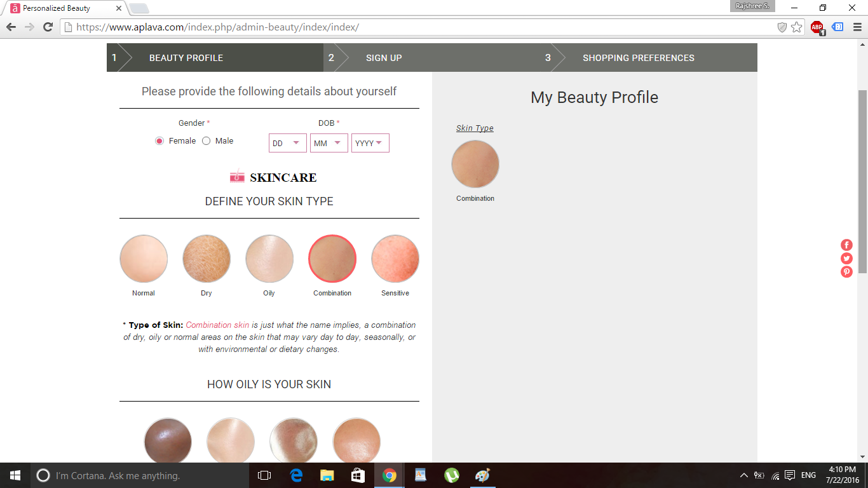Image resolution: width=868 pixels, height=488 pixels.
Task: Go to Shopping Preferences step
Action: click(638, 58)
